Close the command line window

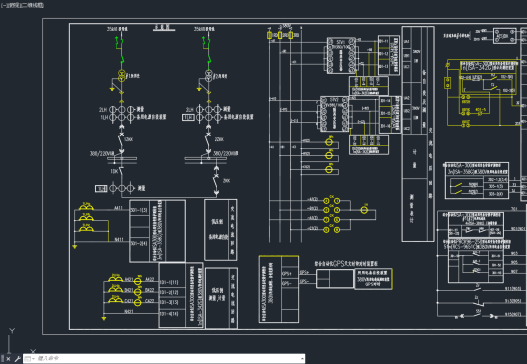click(x=8, y=359)
